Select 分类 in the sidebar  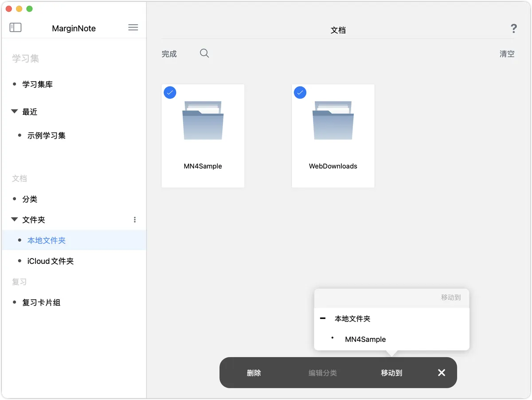tap(30, 199)
